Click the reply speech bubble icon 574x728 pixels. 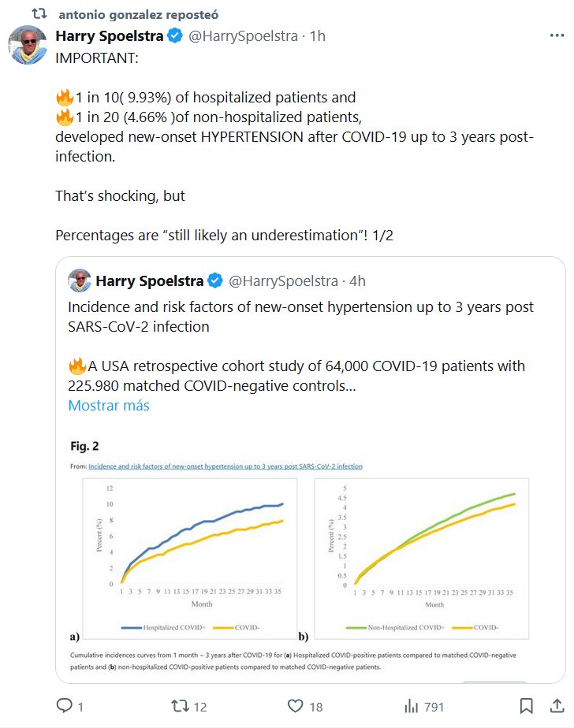coord(65,706)
